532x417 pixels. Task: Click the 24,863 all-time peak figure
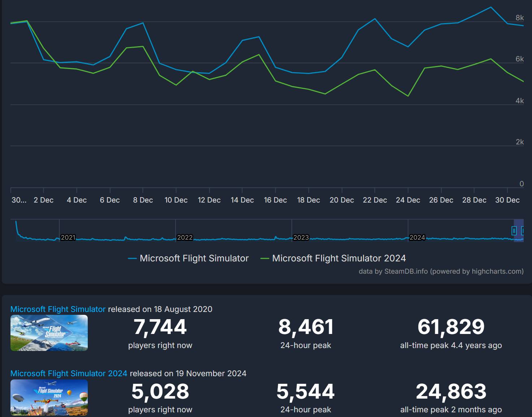tap(451, 391)
